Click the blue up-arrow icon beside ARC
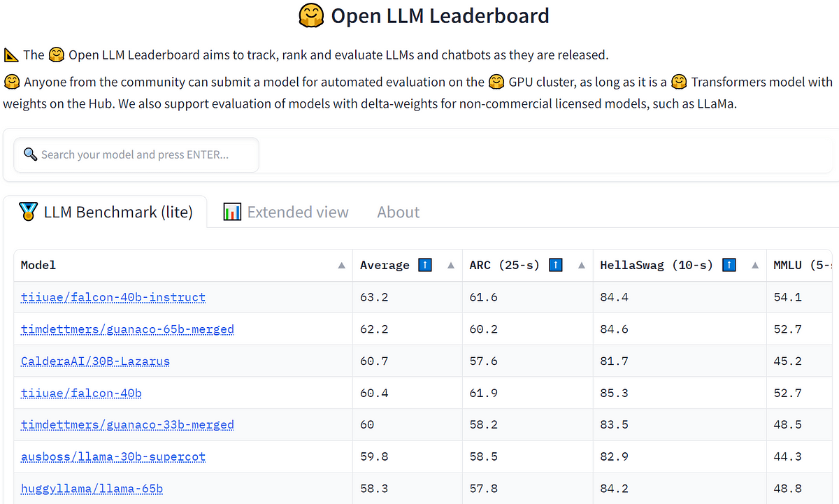The width and height of the screenshot is (839, 504). 555,265
